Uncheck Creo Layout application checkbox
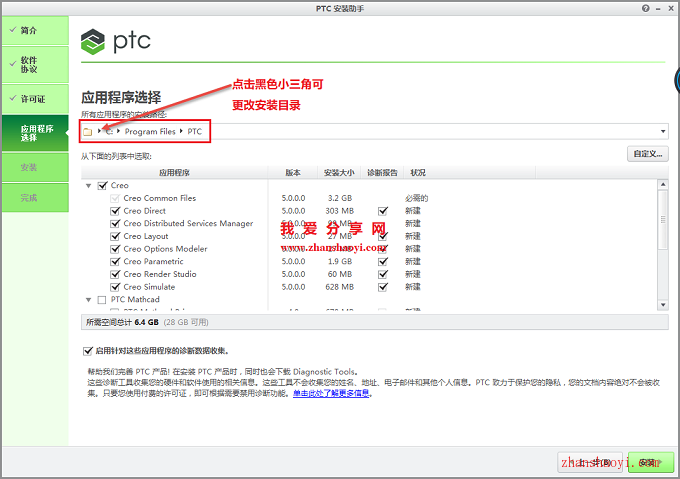 [x=115, y=236]
